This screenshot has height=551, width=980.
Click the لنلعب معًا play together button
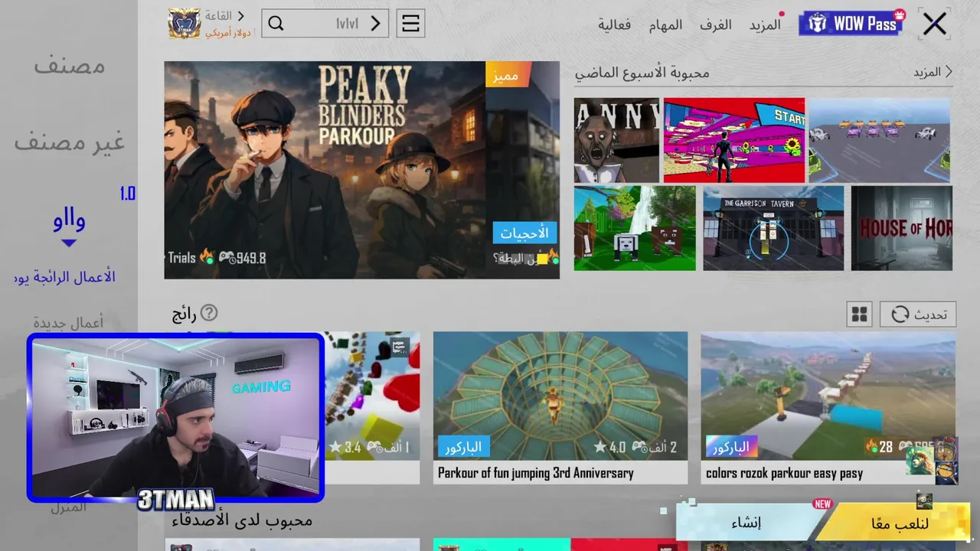(x=900, y=523)
